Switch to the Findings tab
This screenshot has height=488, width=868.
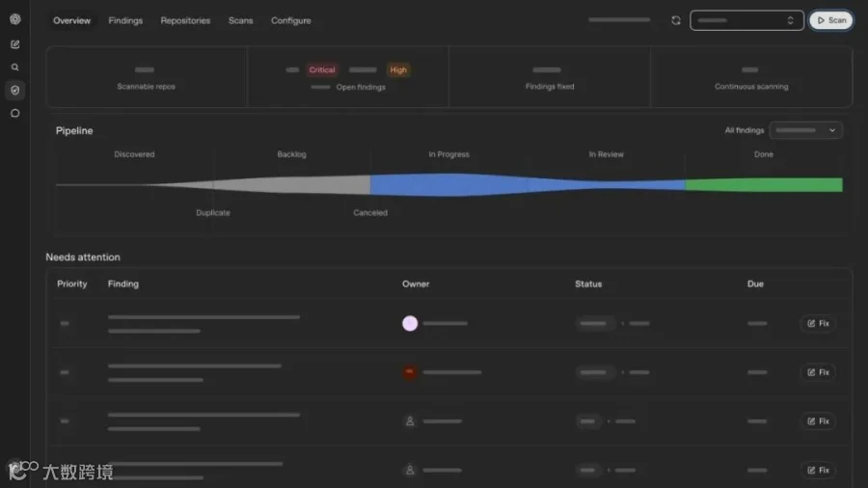coord(125,20)
